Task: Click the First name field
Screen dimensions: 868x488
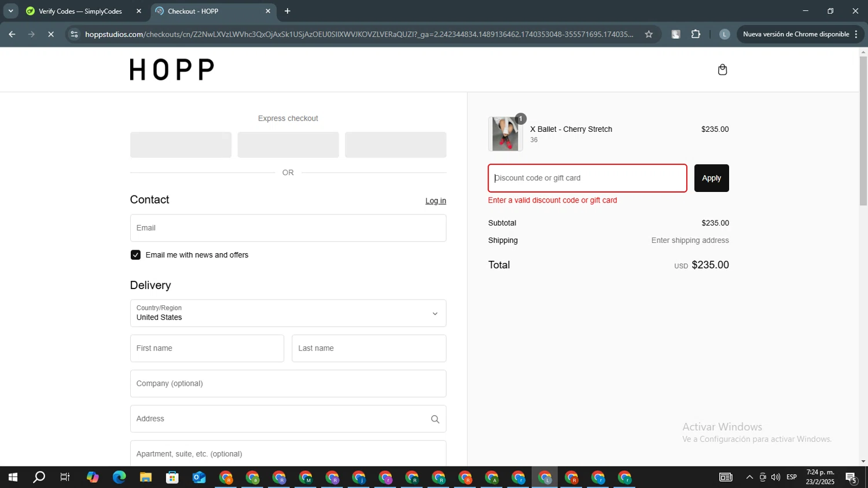Action: (x=207, y=349)
